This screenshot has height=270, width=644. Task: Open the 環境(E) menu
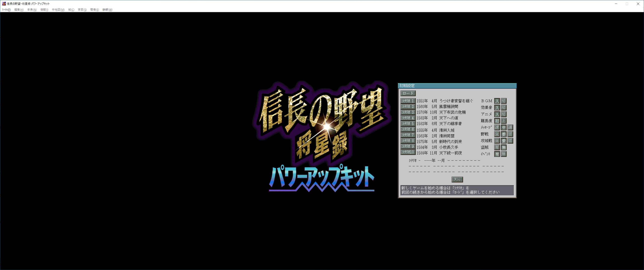pyautogui.click(x=94, y=10)
